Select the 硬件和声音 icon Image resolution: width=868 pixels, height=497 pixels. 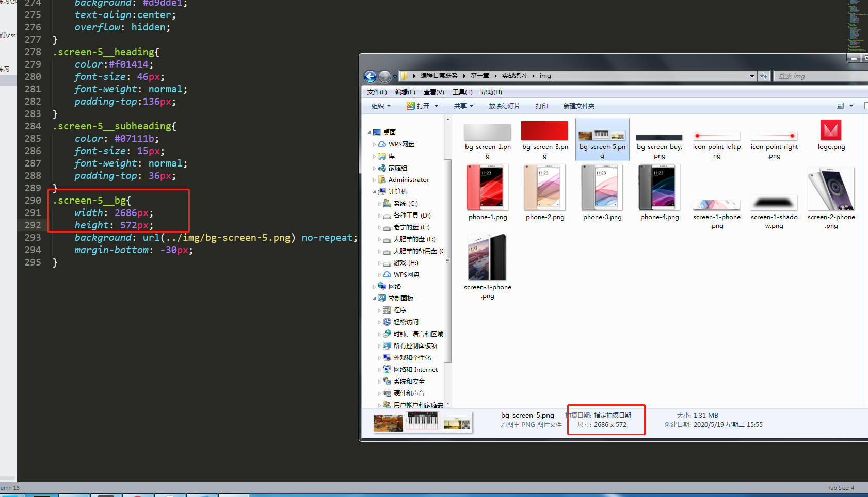[x=387, y=393]
